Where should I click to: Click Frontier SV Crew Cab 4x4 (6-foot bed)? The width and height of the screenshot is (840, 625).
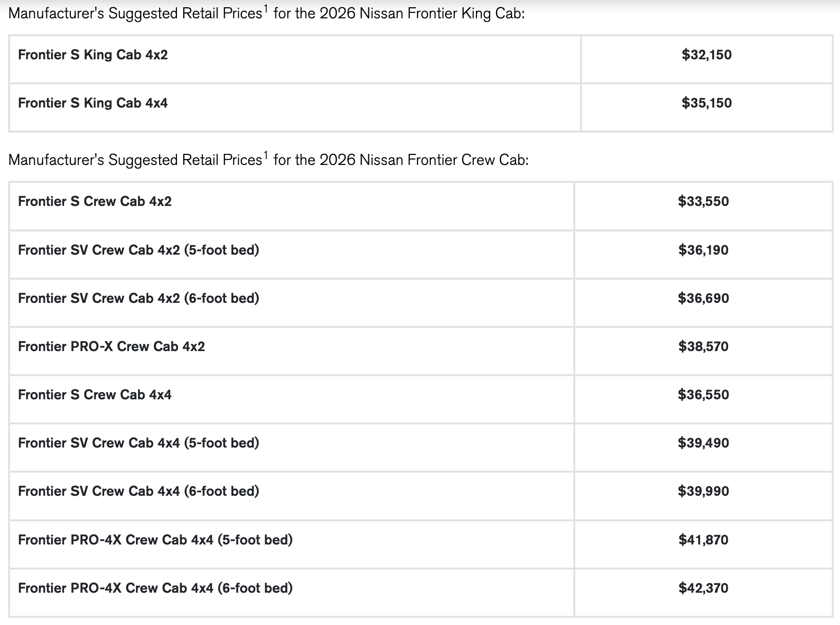(138, 491)
